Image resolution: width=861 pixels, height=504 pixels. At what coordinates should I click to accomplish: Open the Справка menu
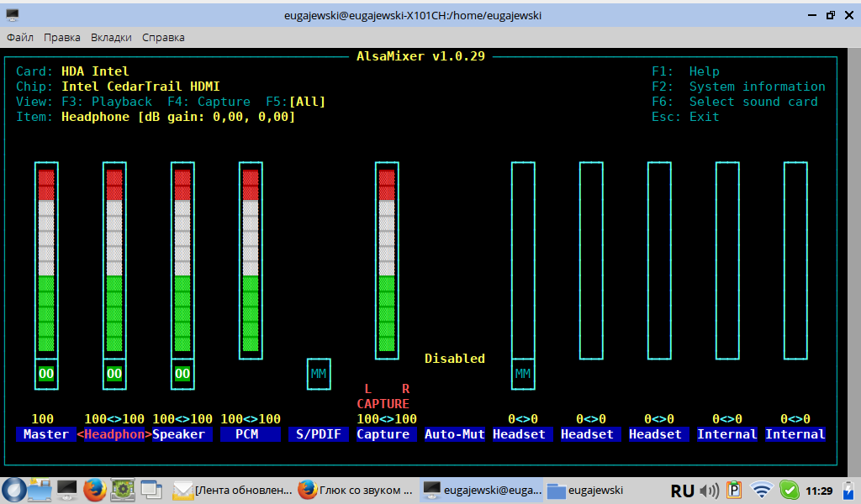tap(163, 38)
